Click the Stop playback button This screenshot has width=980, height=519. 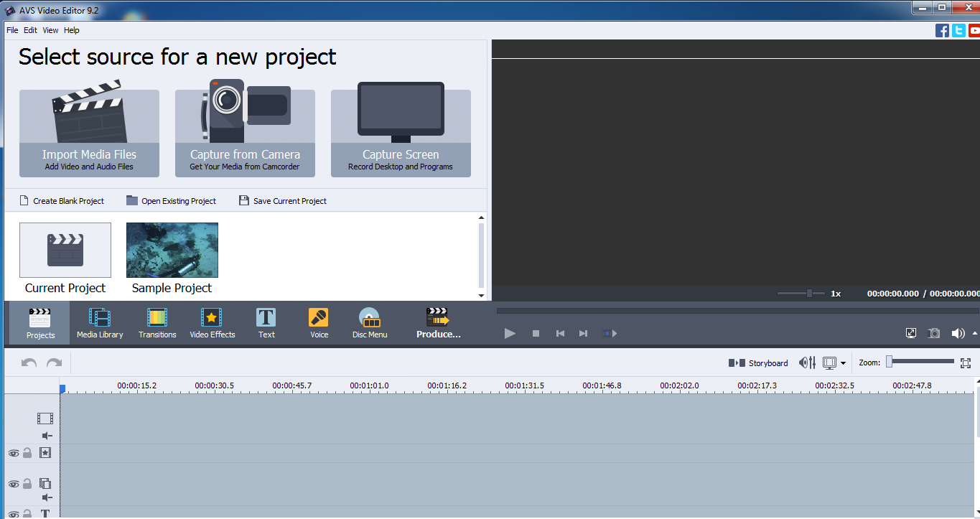click(x=536, y=333)
